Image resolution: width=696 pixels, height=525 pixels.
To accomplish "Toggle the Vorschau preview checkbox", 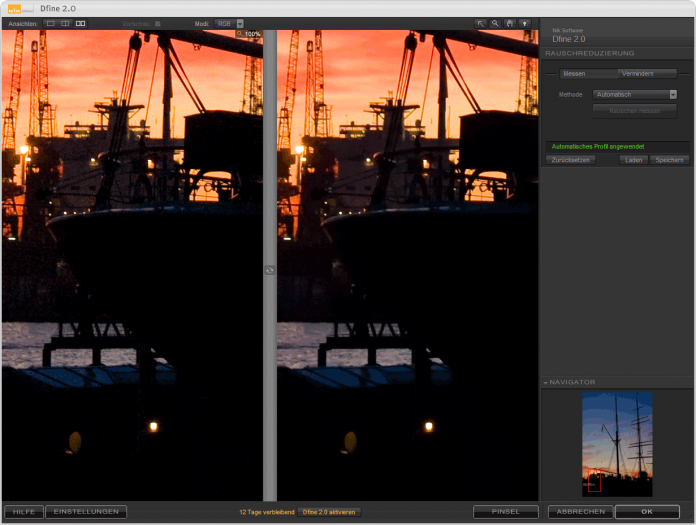I will (157, 23).
